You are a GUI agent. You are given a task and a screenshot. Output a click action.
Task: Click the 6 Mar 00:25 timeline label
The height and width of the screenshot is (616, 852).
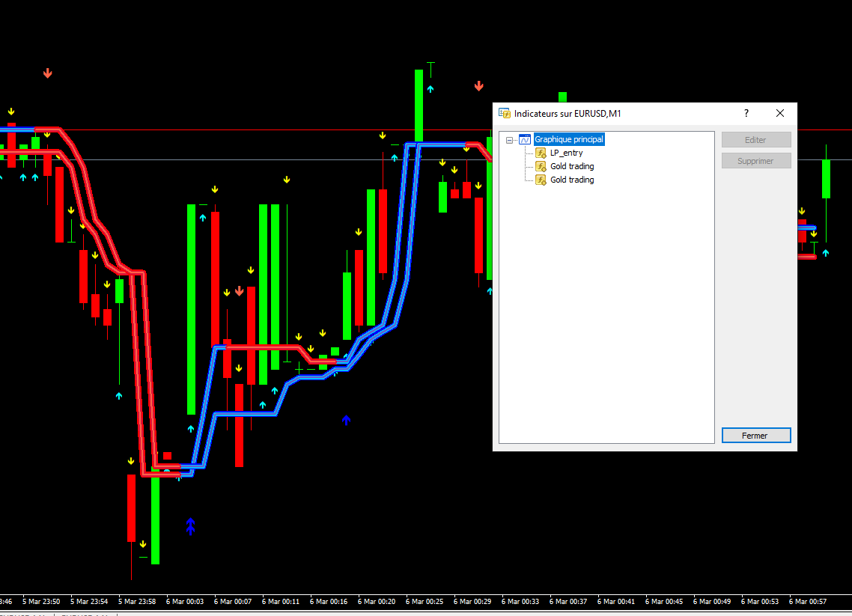tap(424, 601)
